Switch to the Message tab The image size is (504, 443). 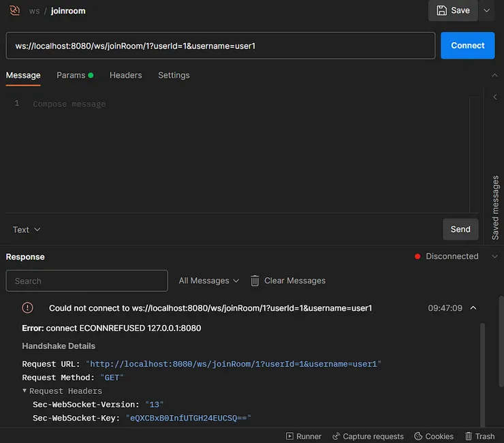[23, 75]
